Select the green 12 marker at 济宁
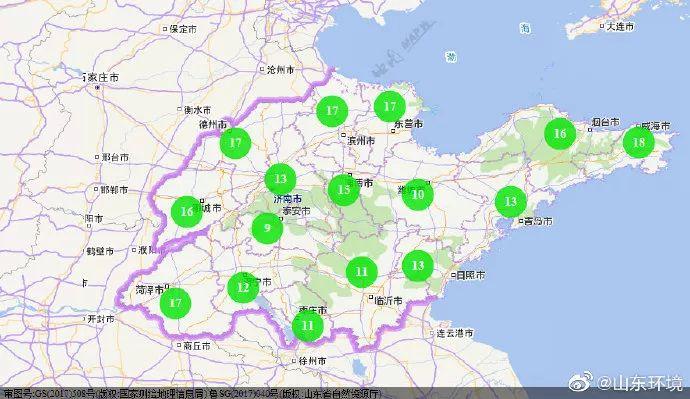 (243, 288)
